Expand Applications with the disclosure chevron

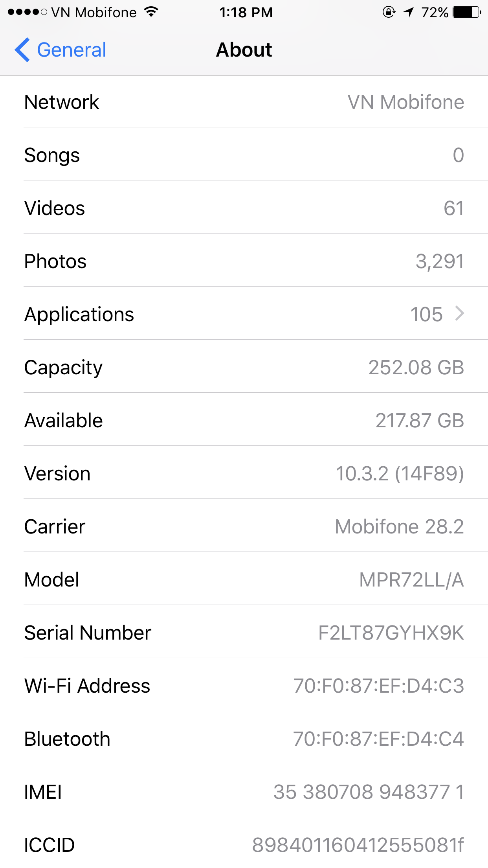coord(459,314)
